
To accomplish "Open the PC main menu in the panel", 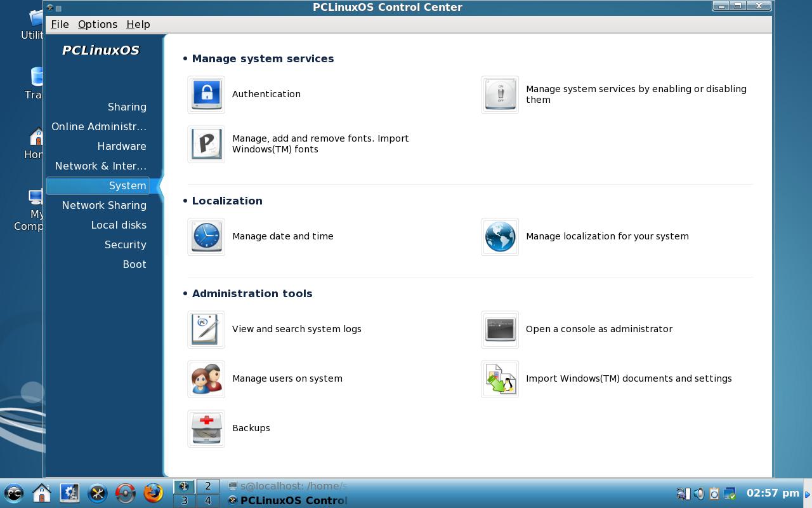I will tap(14, 493).
